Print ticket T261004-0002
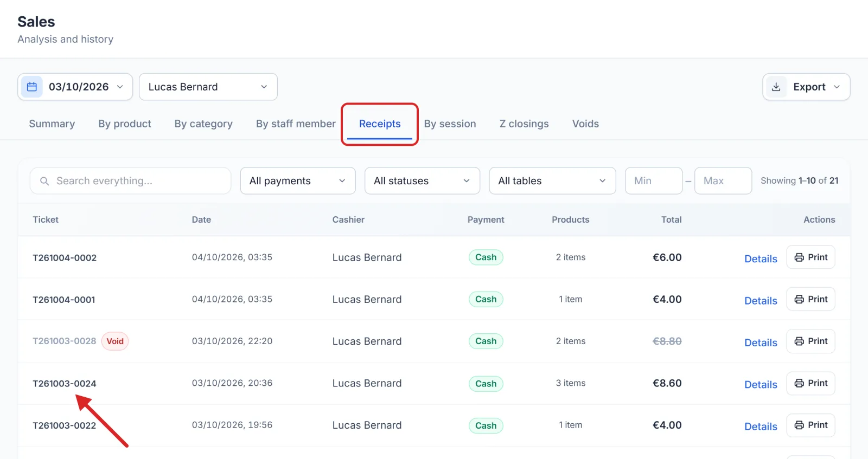This screenshot has height=459, width=868. 810,257
